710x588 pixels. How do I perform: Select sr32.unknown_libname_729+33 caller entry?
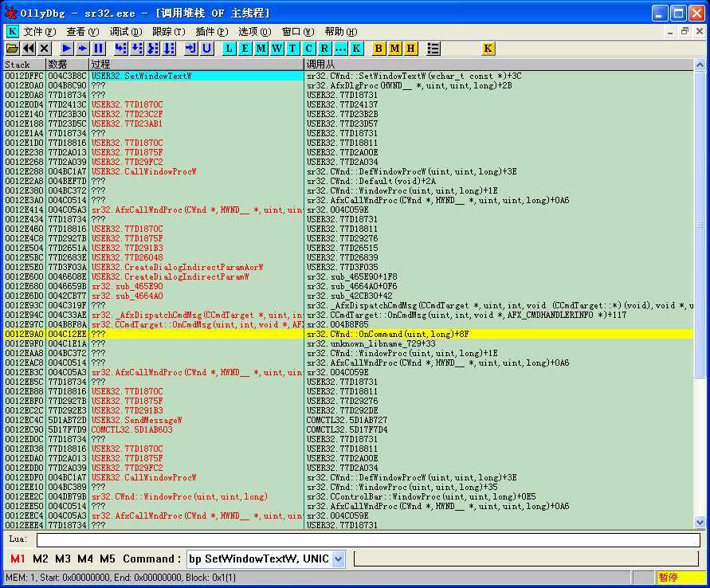point(371,343)
